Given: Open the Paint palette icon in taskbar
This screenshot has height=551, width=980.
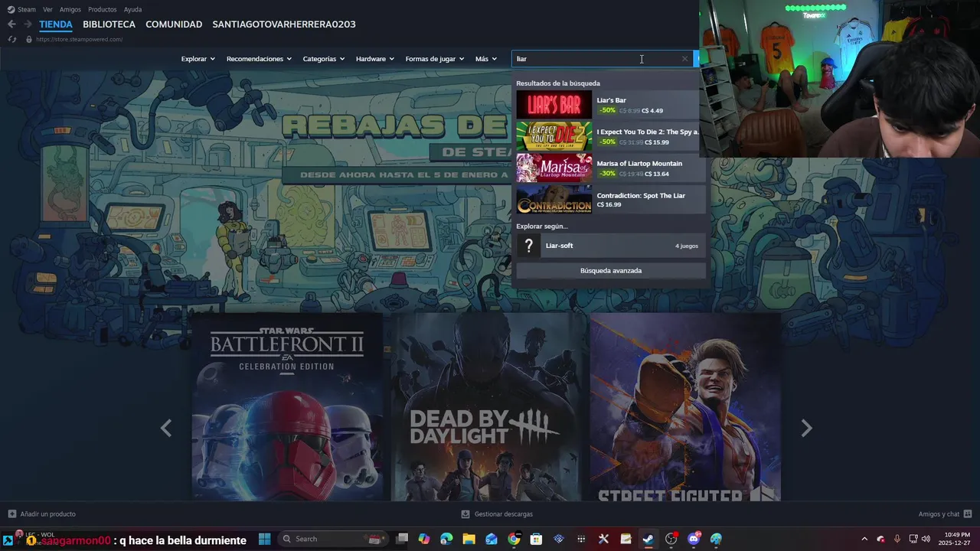Looking at the screenshot, I should click(716, 539).
